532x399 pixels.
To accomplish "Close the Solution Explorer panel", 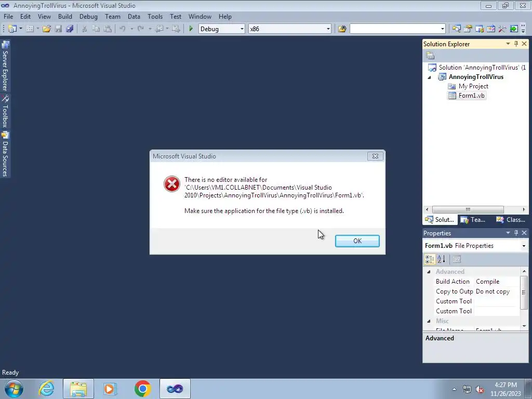I will click(x=524, y=44).
